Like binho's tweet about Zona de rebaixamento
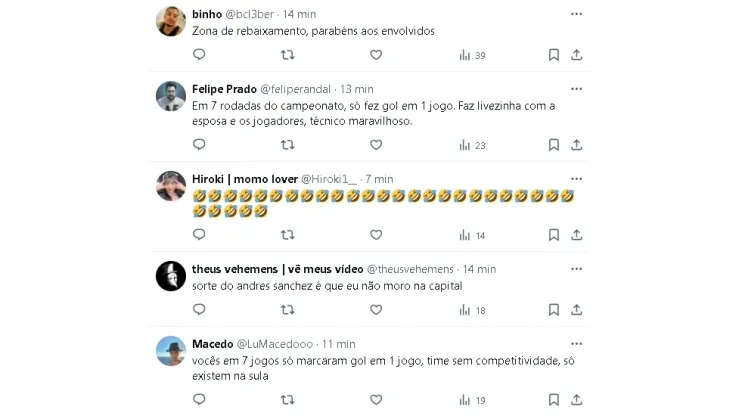The image size is (740, 416). tap(376, 55)
